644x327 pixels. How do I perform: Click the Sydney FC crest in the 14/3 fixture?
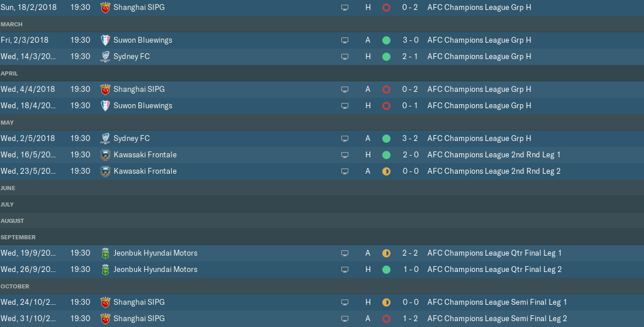pyautogui.click(x=105, y=57)
